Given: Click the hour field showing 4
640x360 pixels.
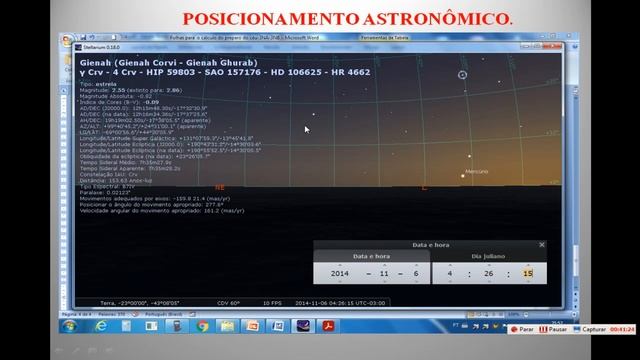Looking at the screenshot, I should click(450, 273).
